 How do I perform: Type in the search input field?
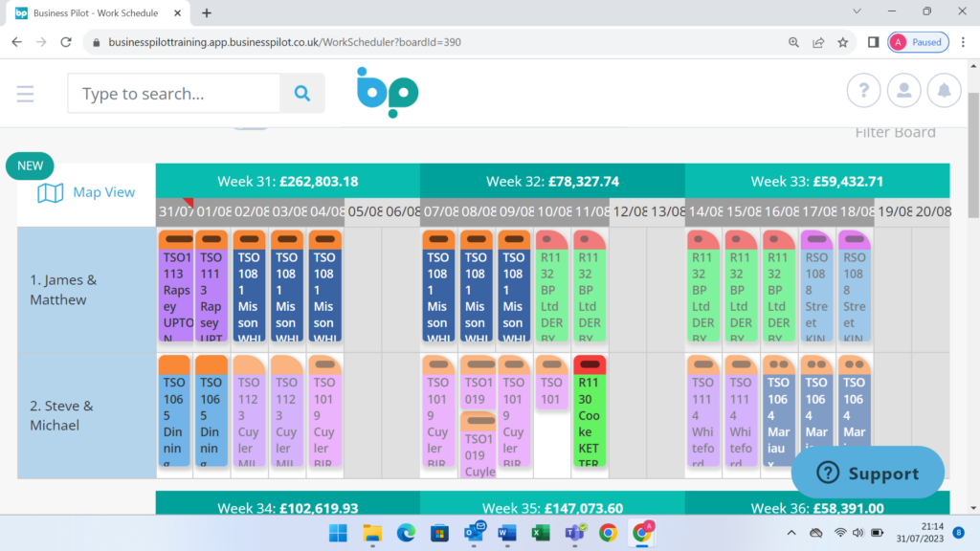(172, 94)
